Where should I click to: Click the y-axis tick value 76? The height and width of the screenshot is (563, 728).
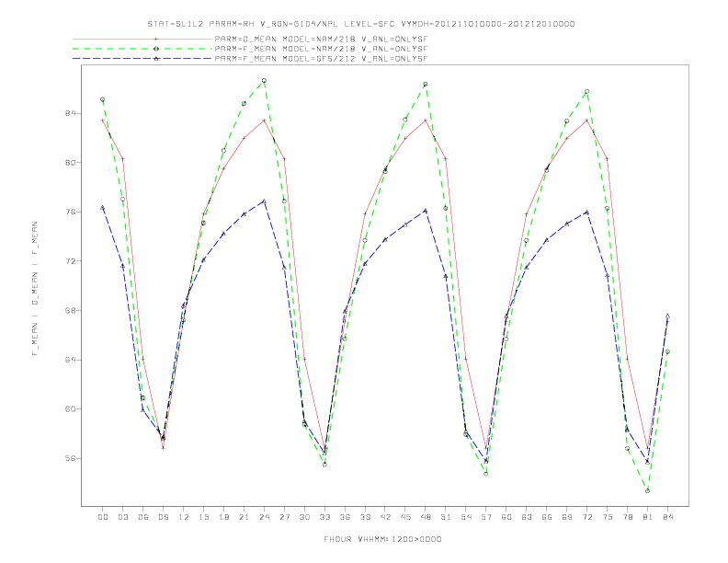coord(69,212)
